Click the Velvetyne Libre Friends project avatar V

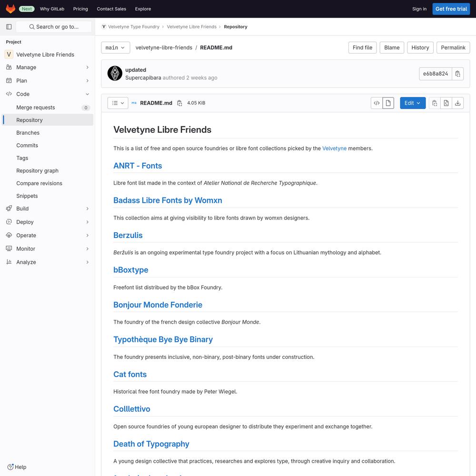coord(9,55)
